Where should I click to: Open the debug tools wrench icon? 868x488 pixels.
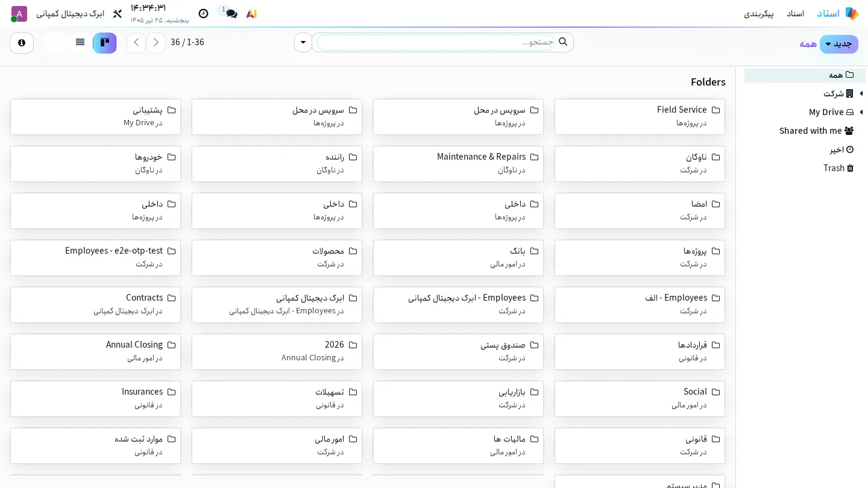[118, 13]
